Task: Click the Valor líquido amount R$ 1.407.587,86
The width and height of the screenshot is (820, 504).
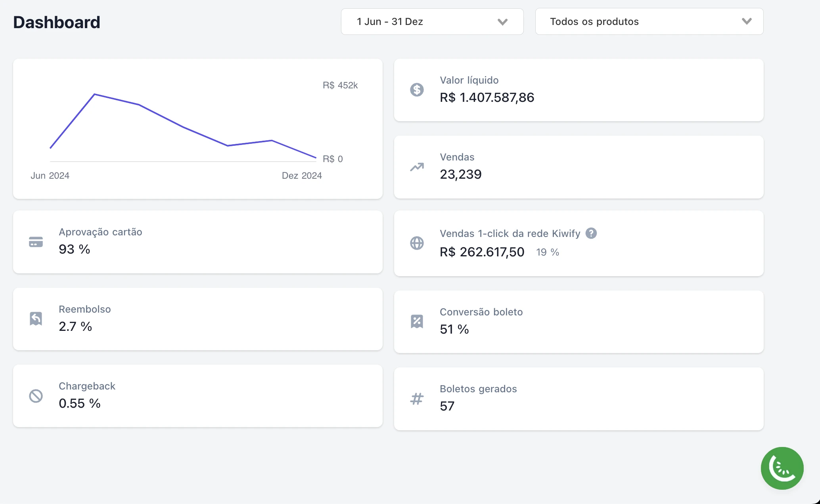Action: point(487,97)
